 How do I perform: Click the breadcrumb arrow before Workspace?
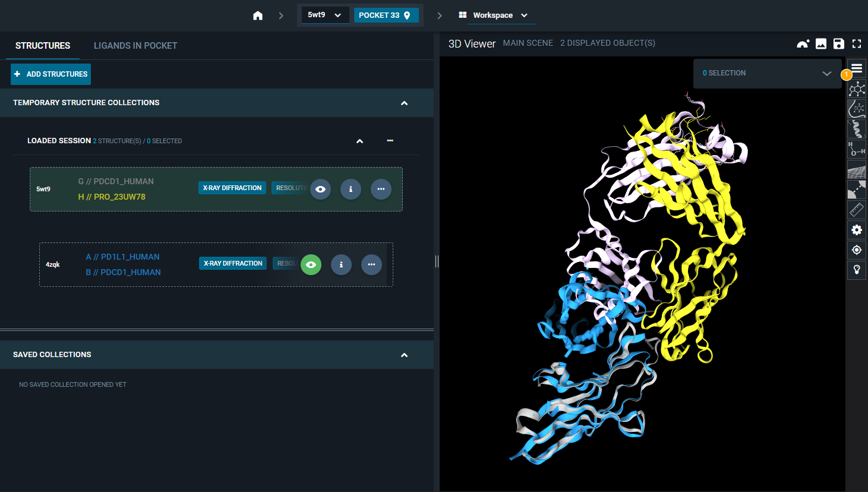(440, 15)
